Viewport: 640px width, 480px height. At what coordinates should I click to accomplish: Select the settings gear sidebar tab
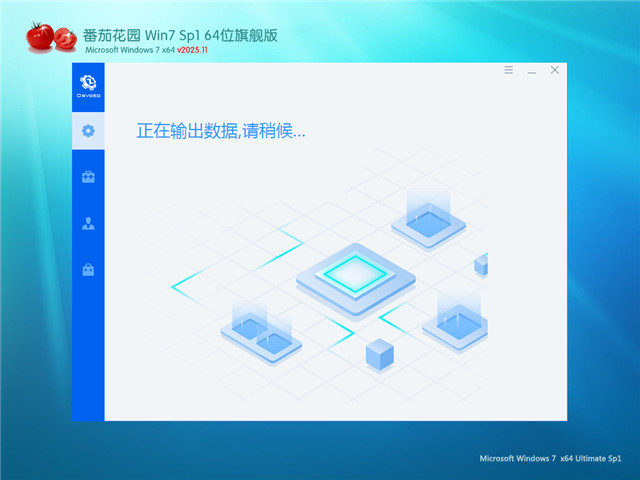(x=88, y=131)
